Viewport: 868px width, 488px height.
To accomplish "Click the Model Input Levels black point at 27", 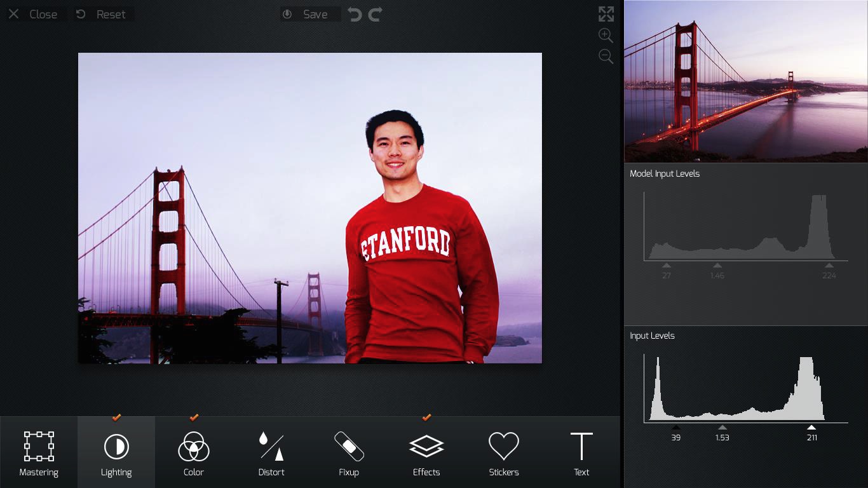I will (x=667, y=266).
